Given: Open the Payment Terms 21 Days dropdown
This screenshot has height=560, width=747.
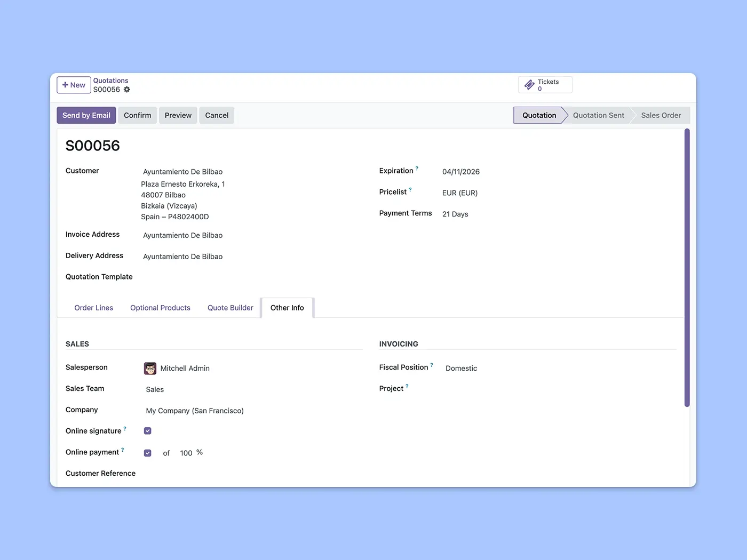Looking at the screenshot, I should tap(455, 214).
